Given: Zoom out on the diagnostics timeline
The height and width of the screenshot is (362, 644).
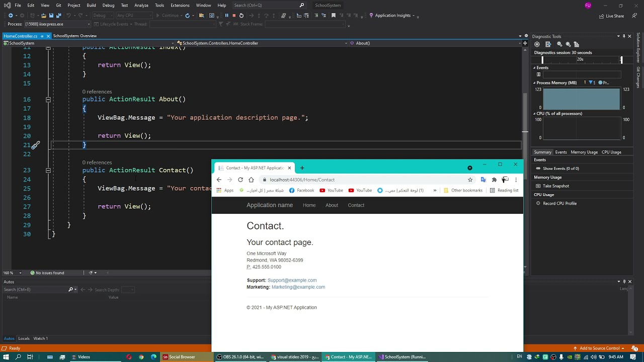Looking at the screenshot, I should [x=568, y=44].
